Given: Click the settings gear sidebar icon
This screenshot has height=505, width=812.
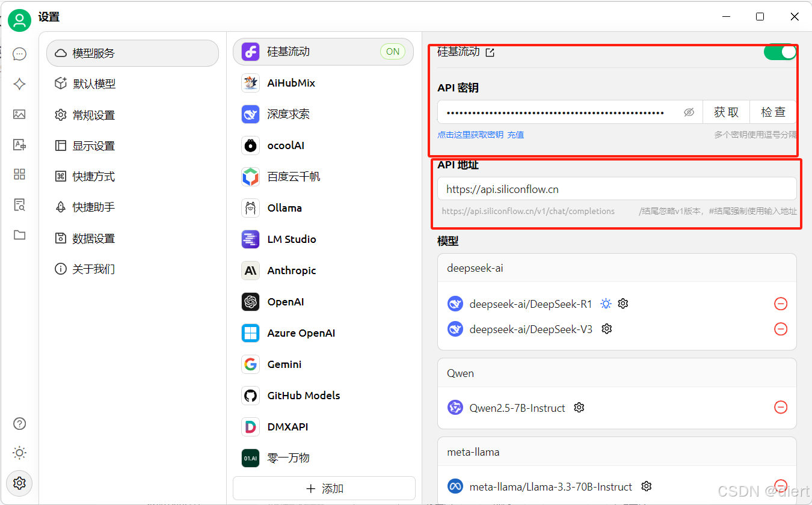Looking at the screenshot, I should coord(19,483).
